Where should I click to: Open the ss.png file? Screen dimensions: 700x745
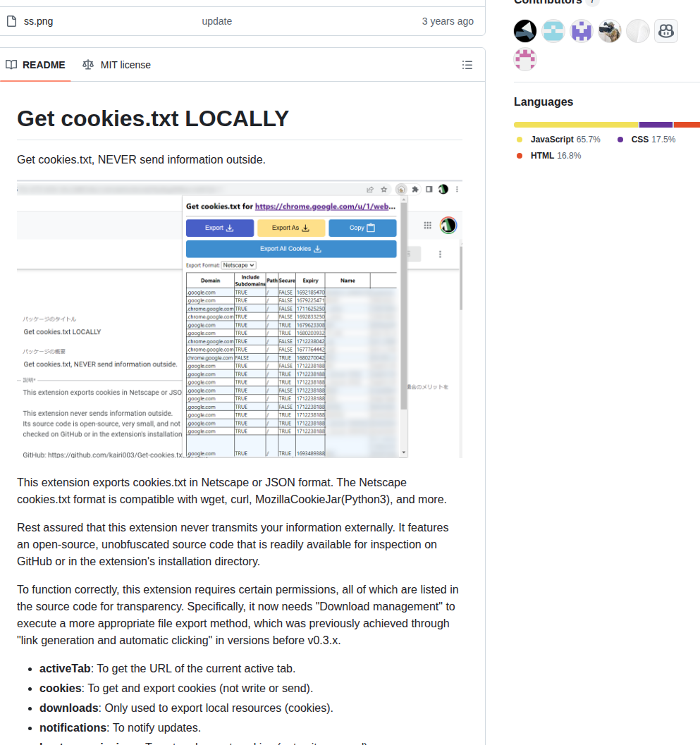(39, 21)
